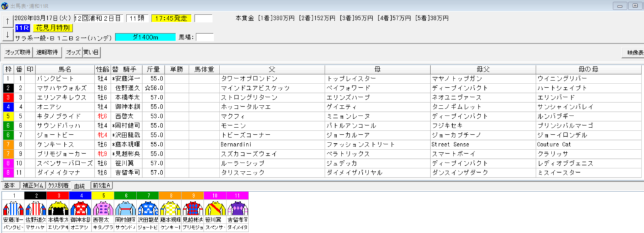
Task: Click jockey silk icon for horse number 1
Action: point(14,208)
